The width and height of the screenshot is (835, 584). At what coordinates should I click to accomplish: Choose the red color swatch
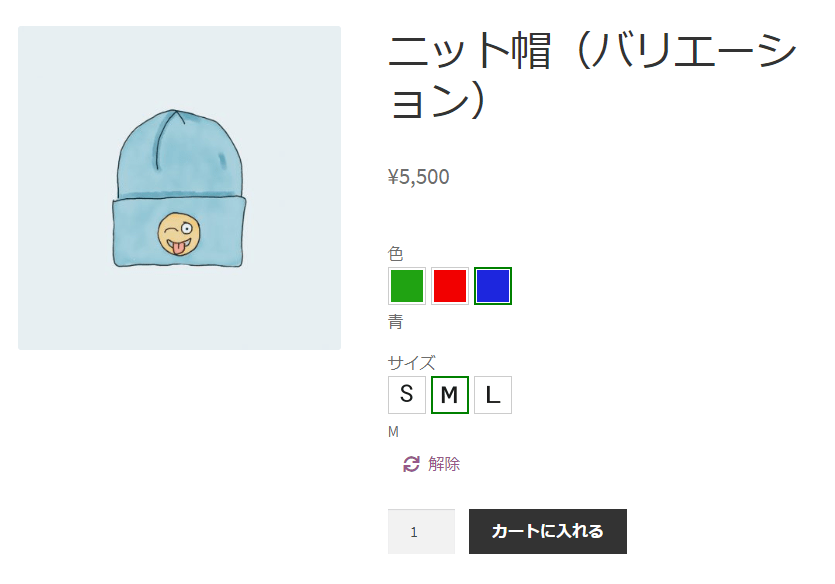tap(450, 286)
